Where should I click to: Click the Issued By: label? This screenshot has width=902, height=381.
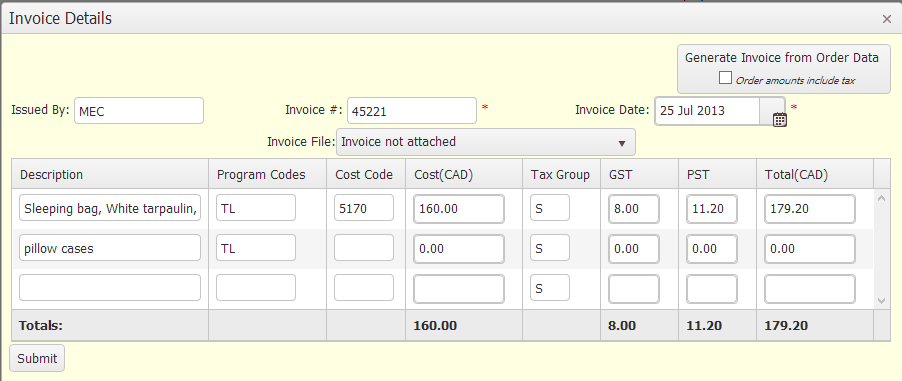click(40, 110)
